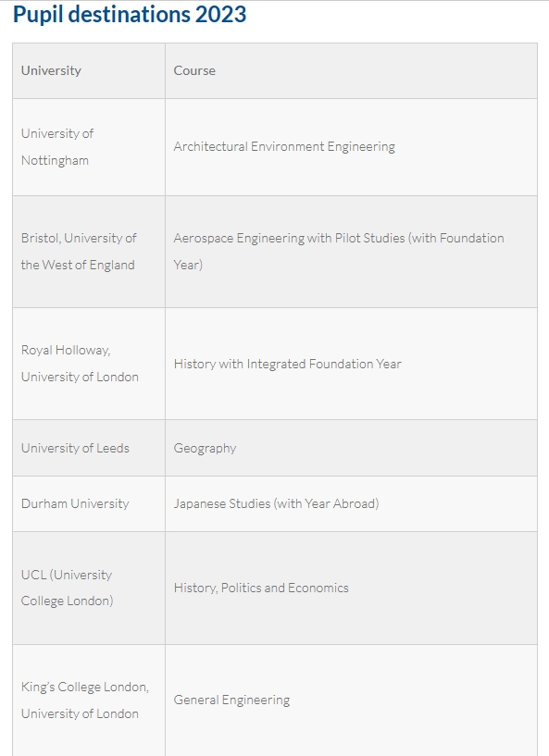Click the General Engineering course text
Viewport: 549px width, 756px height.
[x=231, y=700]
